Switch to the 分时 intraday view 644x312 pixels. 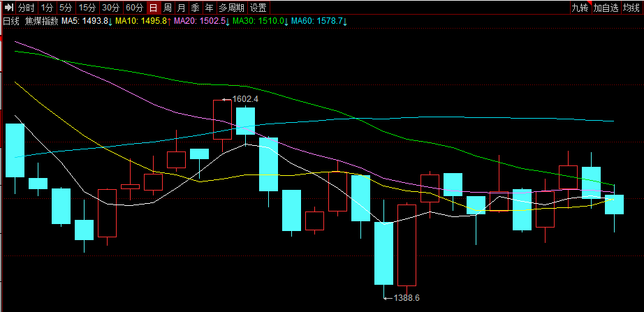(x=27, y=8)
